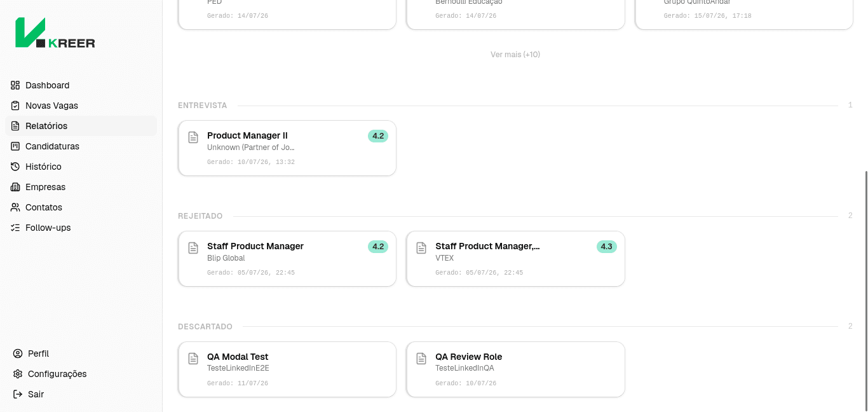
Task: Click the 4.2 score badge on Blip Global card
Action: click(x=378, y=247)
